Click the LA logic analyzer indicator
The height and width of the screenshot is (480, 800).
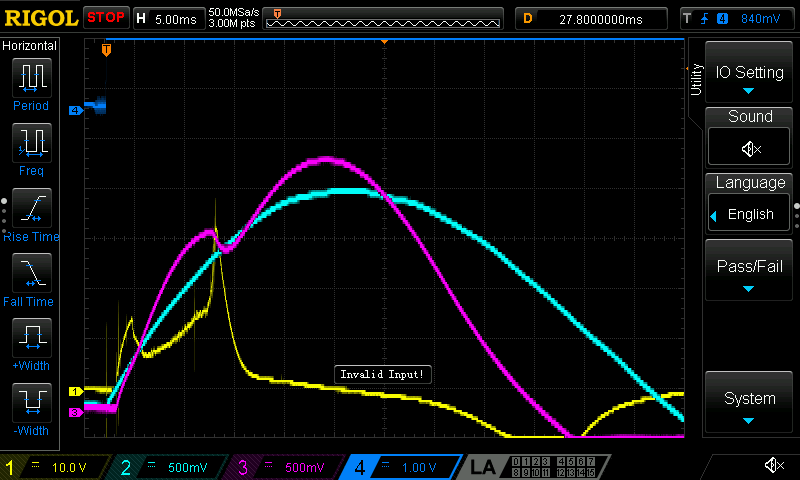click(483, 467)
